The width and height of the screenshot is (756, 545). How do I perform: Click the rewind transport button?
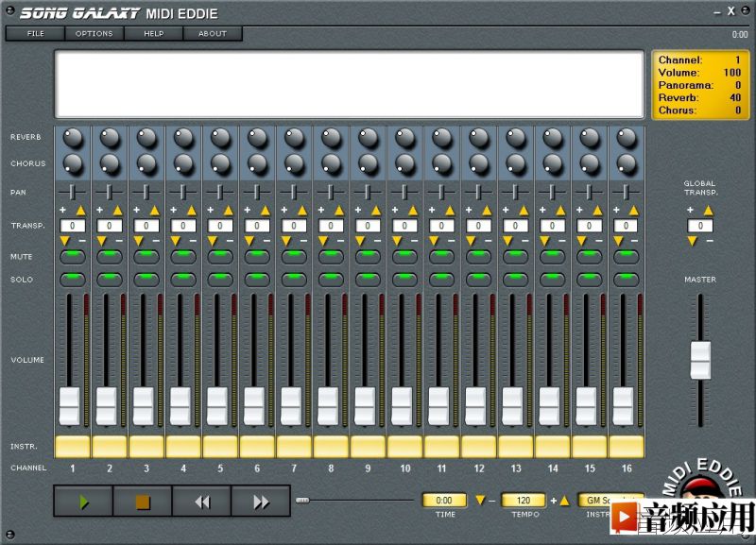pos(202,502)
